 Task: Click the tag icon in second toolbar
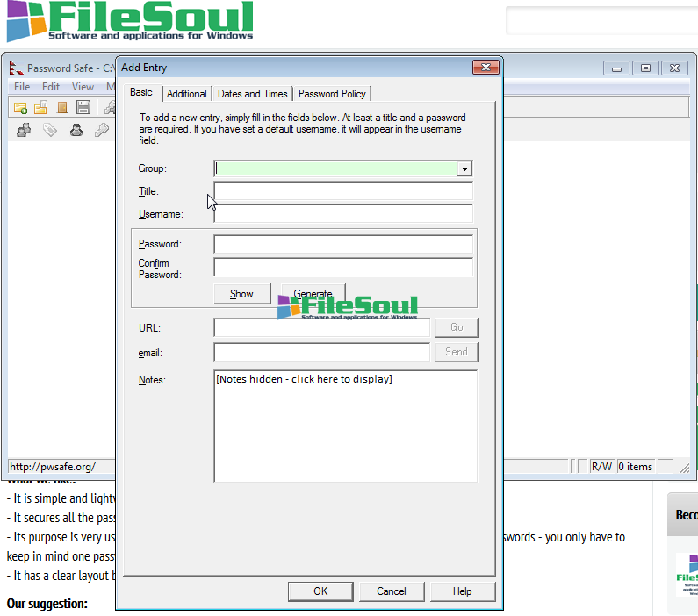pyautogui.click(x=50, y=131)
